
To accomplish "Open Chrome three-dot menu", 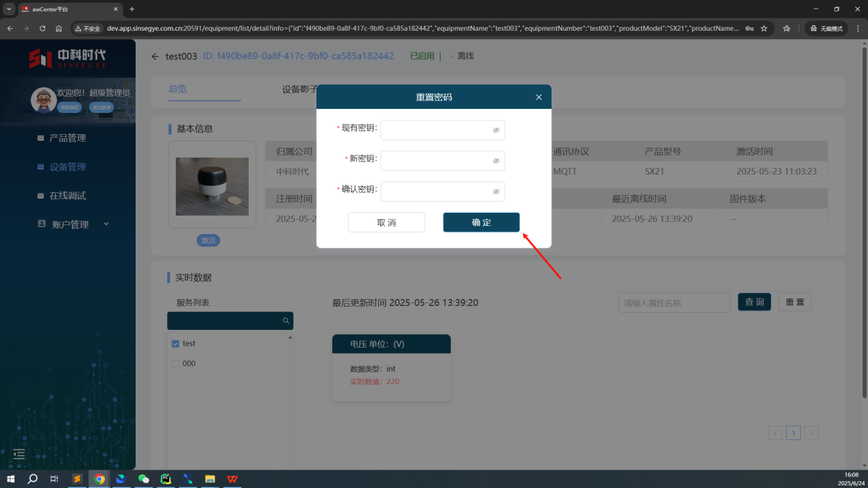I will point(857,29).
